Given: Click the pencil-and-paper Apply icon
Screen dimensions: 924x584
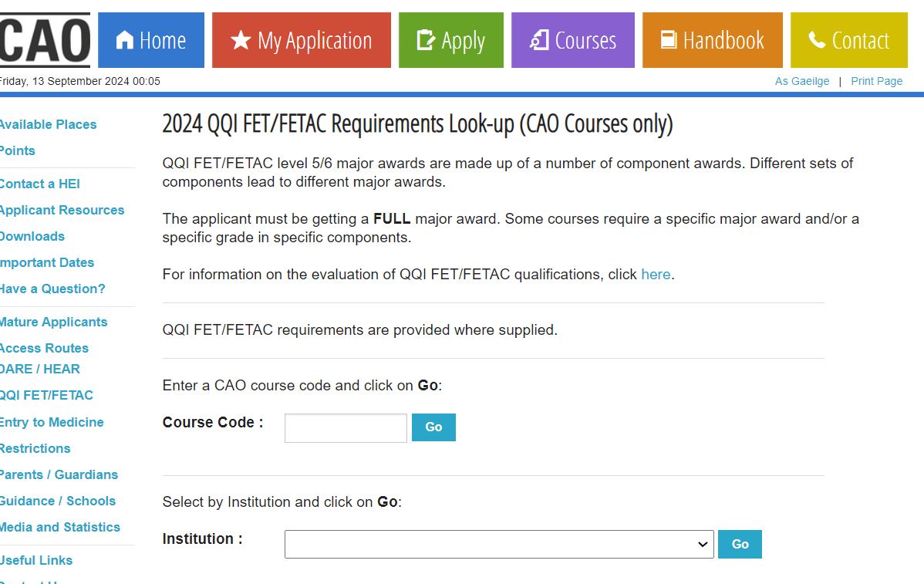Looking at the screenshot, I should pyautogui.click(x=426, y=40).
